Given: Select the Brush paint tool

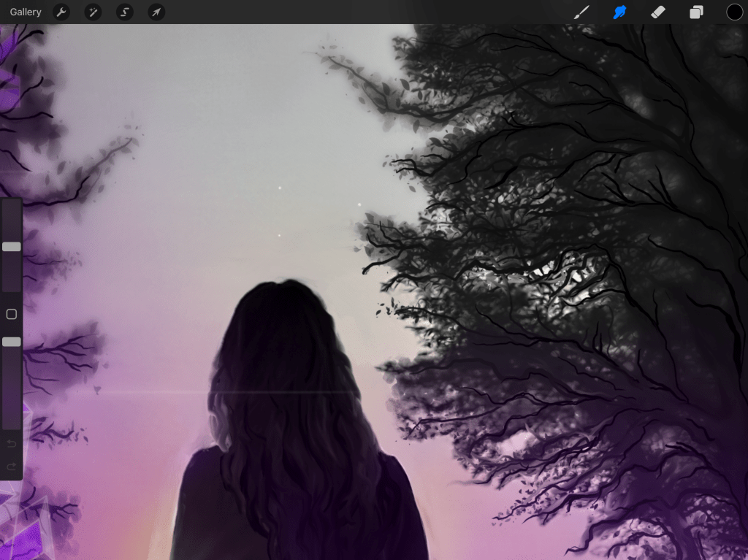Looking at the screenshot, I should 581,12.
